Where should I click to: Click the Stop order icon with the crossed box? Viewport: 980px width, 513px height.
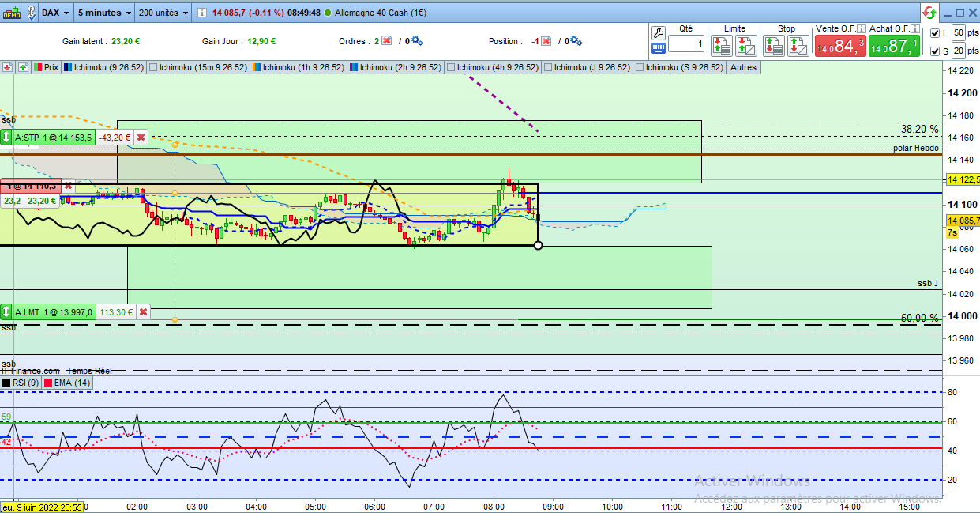(798, 46)
